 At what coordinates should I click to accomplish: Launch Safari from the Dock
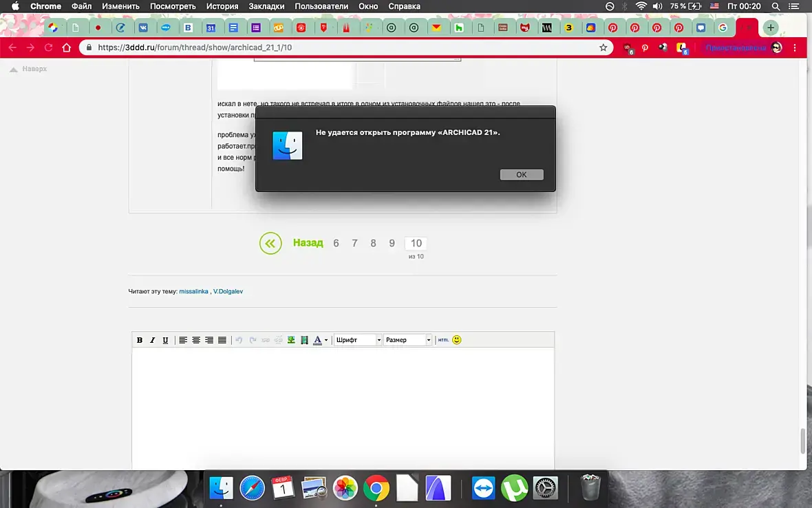pyautogui.click(x=252, y=488)
